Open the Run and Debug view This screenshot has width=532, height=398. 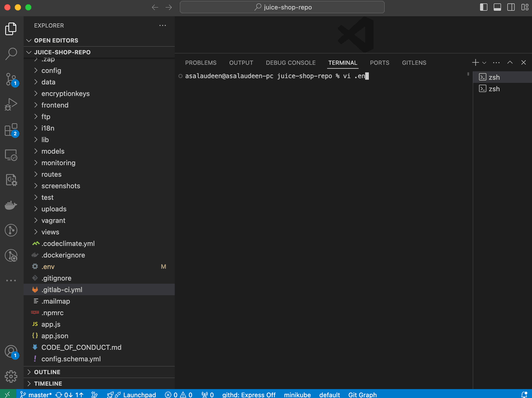12,104
